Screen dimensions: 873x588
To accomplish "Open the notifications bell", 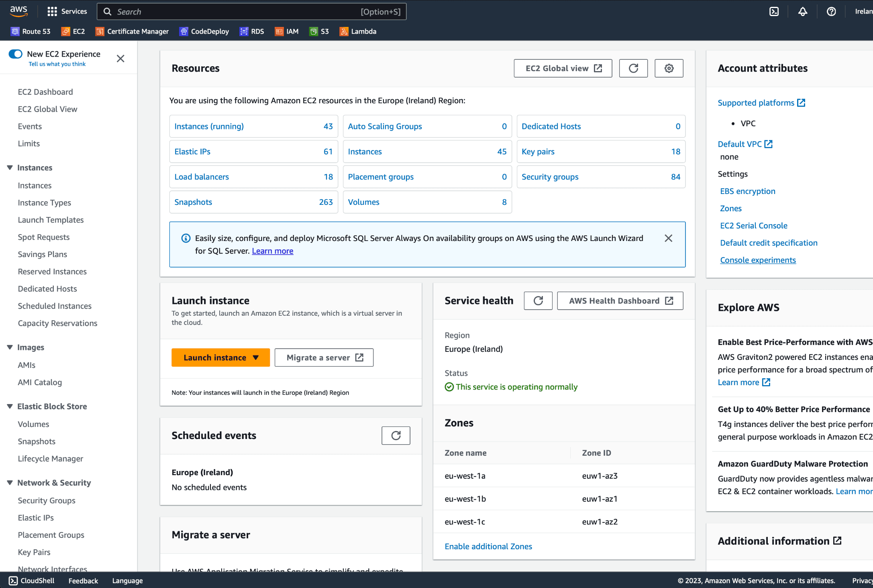I will (x=802, y=12).
